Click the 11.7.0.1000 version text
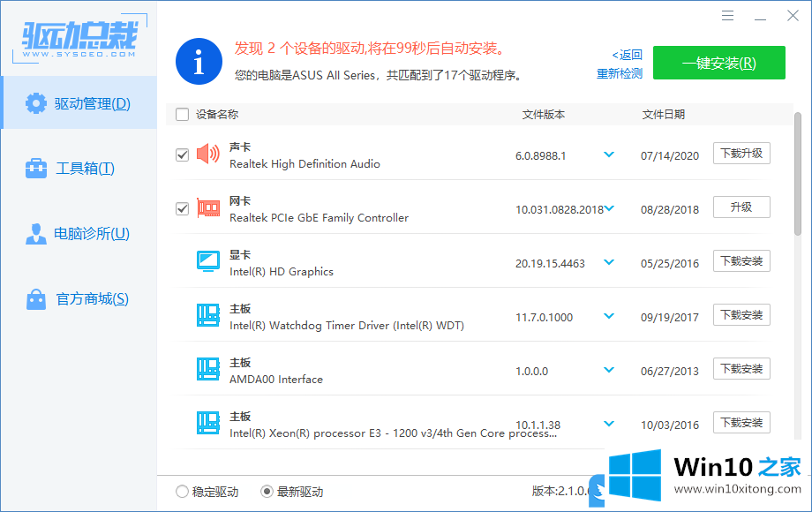 (x=544, y=317)
